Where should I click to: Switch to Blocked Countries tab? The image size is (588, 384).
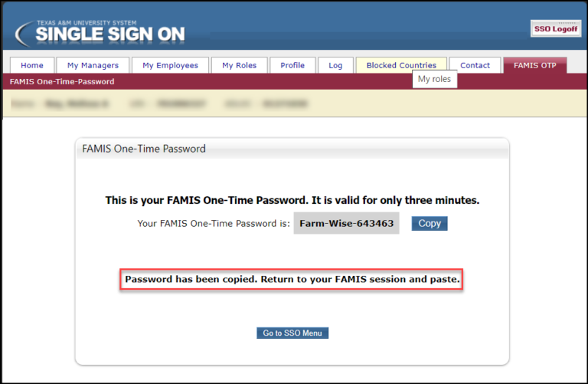click(401, 66)
